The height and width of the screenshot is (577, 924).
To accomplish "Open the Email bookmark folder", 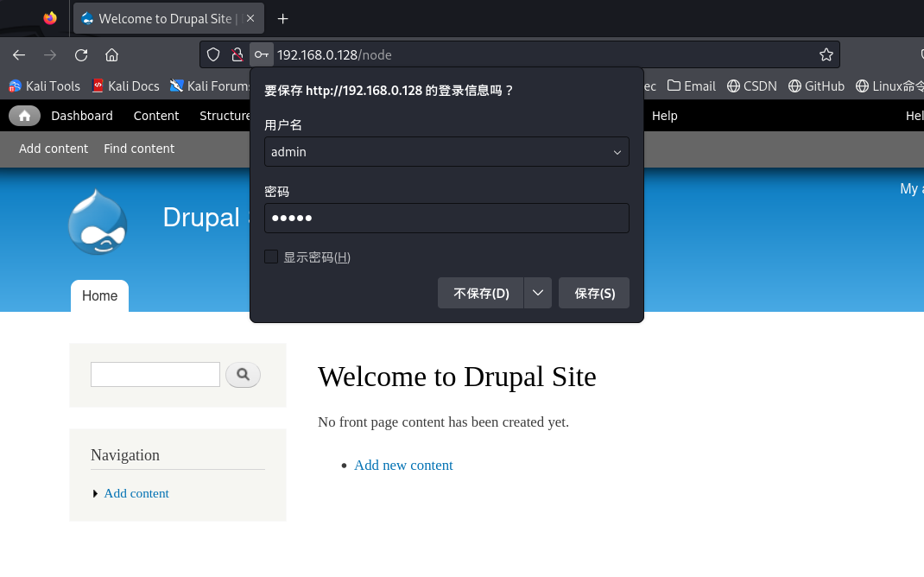I will 692,86.
